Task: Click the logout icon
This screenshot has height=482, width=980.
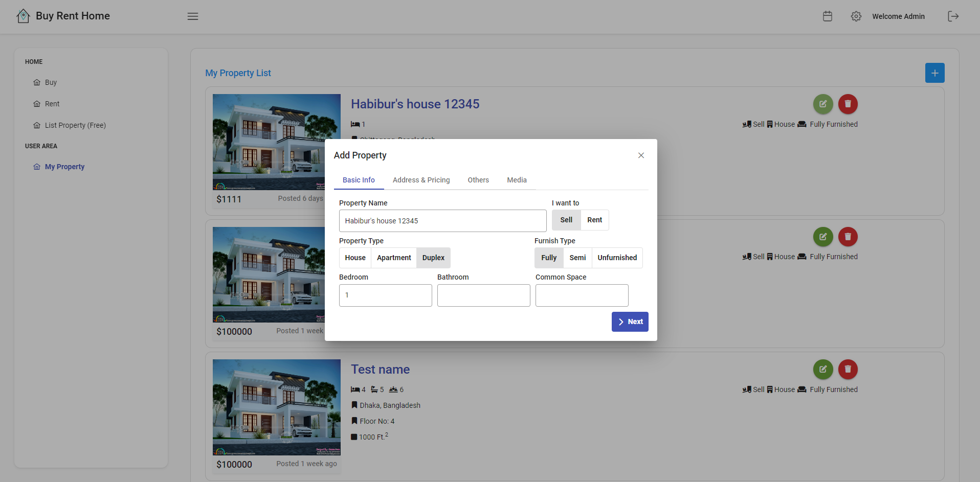Action: [953, 16]
